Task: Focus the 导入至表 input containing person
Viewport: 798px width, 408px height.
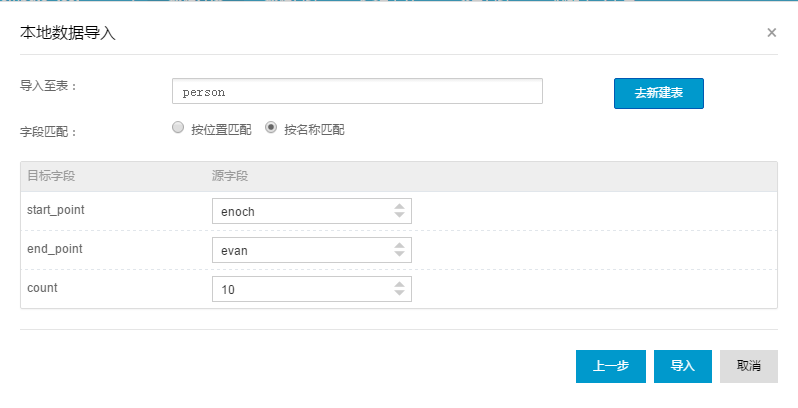Action: 357,91
